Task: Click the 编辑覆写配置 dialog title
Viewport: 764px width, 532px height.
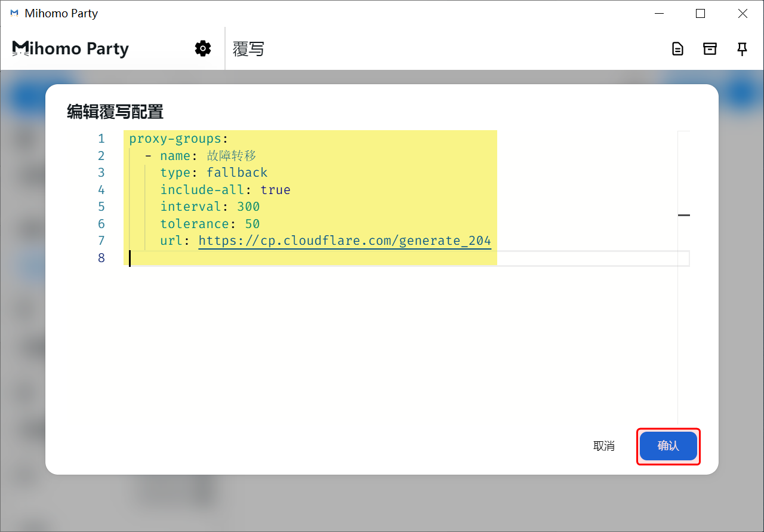Action: pos(115,112)
